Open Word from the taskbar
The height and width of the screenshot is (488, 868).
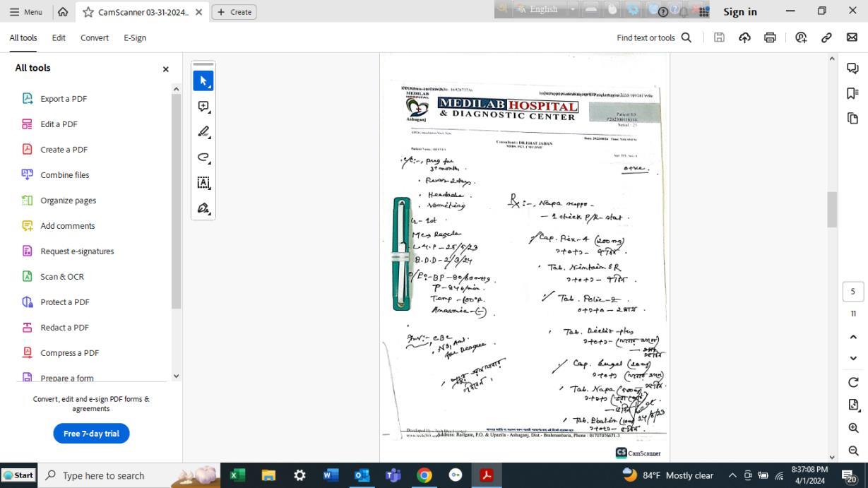coord(331,475)
